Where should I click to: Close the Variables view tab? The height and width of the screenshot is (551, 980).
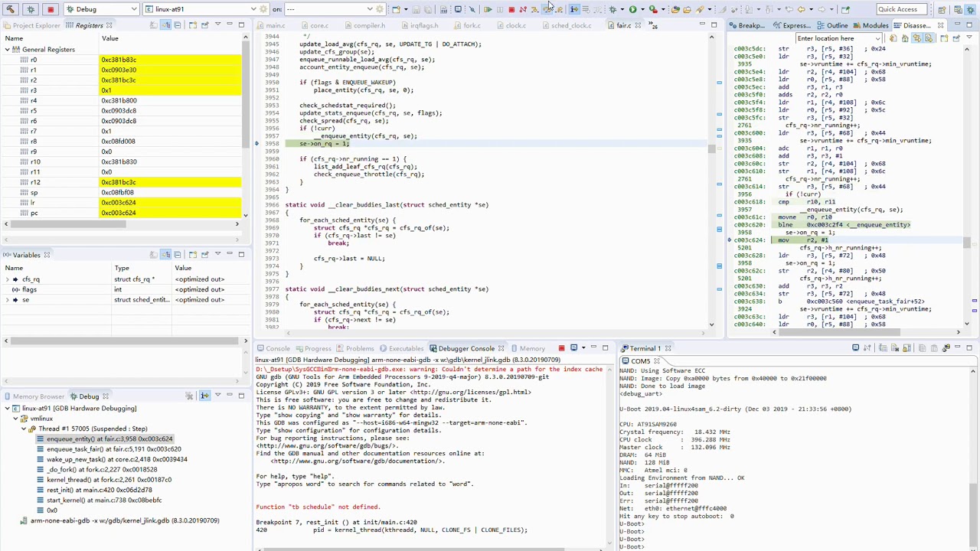click(47, 255)
